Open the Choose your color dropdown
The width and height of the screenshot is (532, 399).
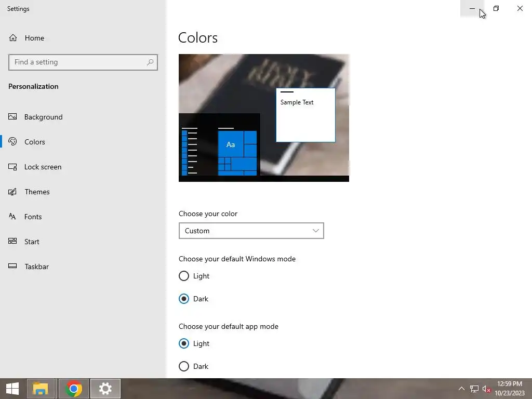tap(251, 231)
